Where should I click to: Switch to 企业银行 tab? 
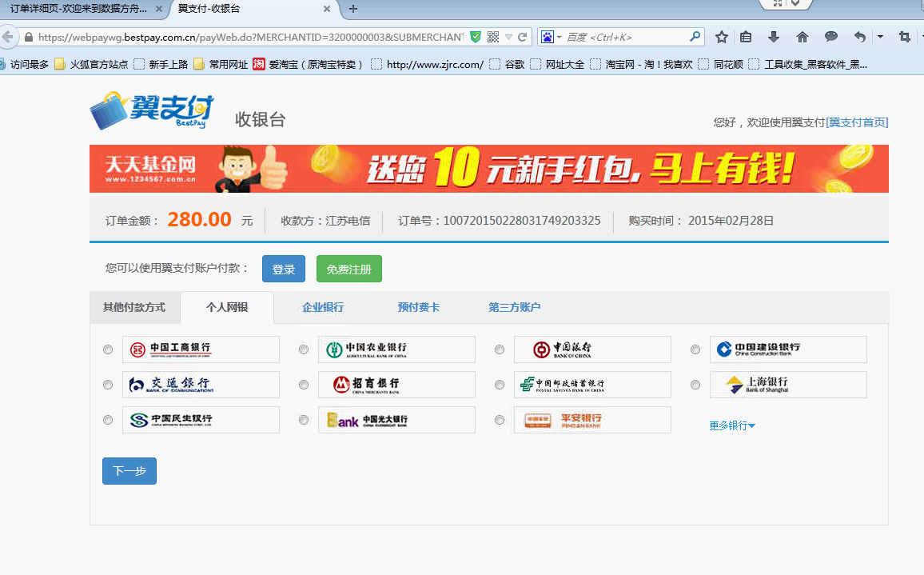coord(322,307)
